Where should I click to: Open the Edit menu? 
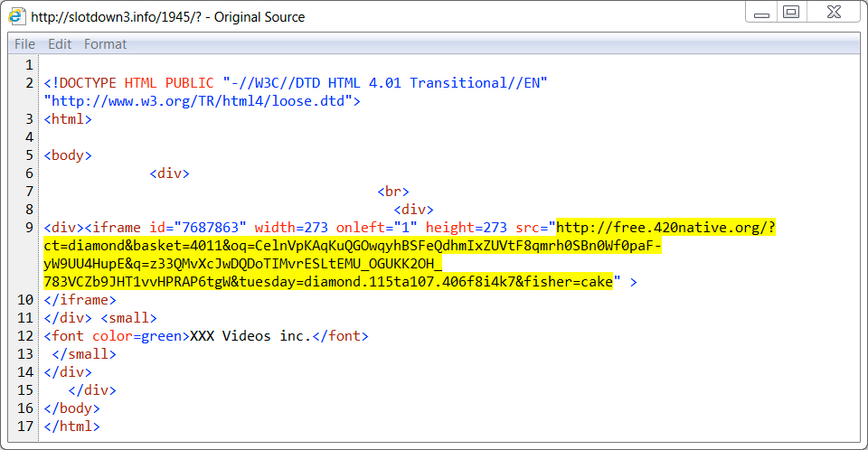tap(60, 44)
